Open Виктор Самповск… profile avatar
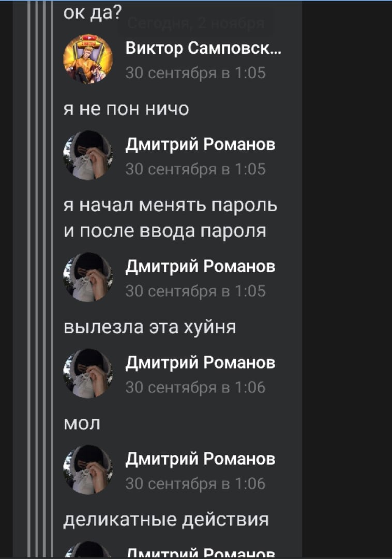 click(x=88, y=59)
